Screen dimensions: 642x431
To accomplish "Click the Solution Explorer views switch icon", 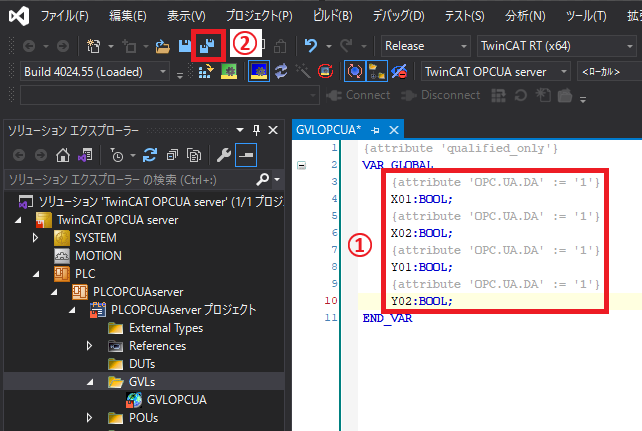I will coord(85,155).
